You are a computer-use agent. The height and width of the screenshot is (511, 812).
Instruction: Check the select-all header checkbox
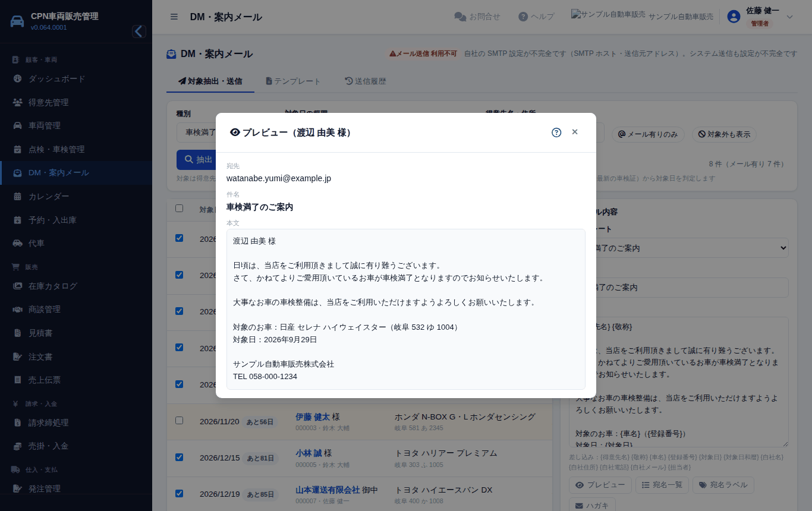[179, 209]
